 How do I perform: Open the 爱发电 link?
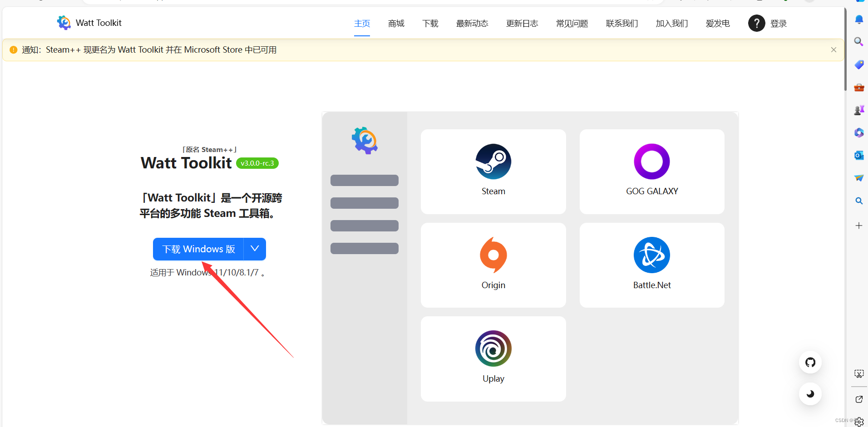(718, 23)
